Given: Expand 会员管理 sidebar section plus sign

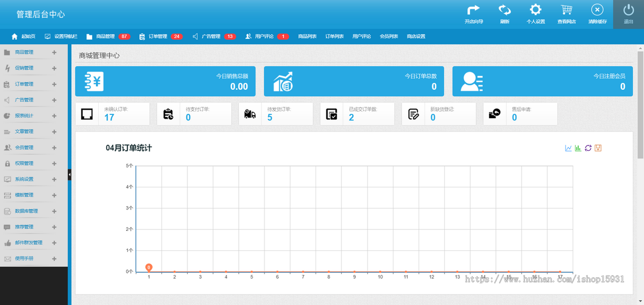Looking at the screenshot, I should point(54,148).
